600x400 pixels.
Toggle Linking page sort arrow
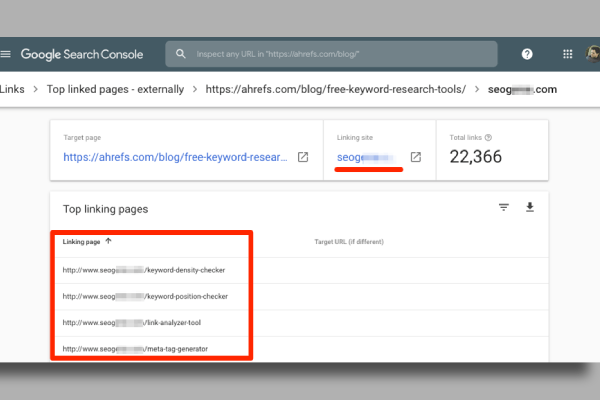pyautogui.click(x=108, y=241)
